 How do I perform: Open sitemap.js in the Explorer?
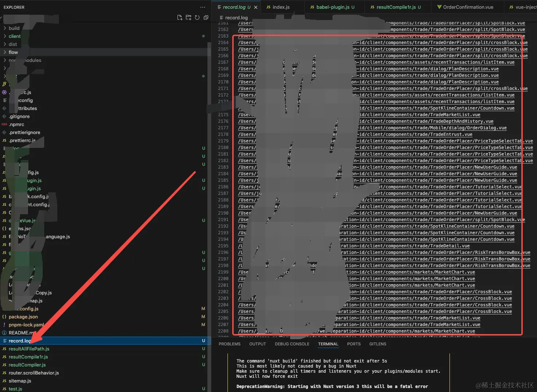click(x=20, y=381)
